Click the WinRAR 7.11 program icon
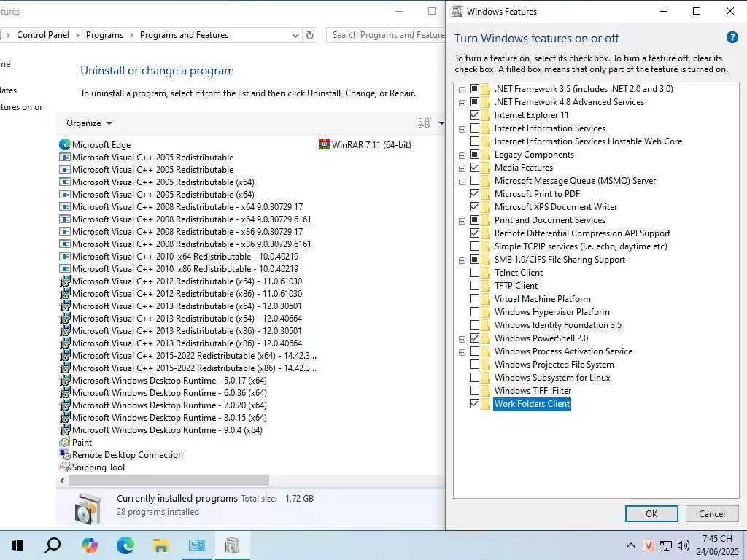 click(x=325, y=145)
